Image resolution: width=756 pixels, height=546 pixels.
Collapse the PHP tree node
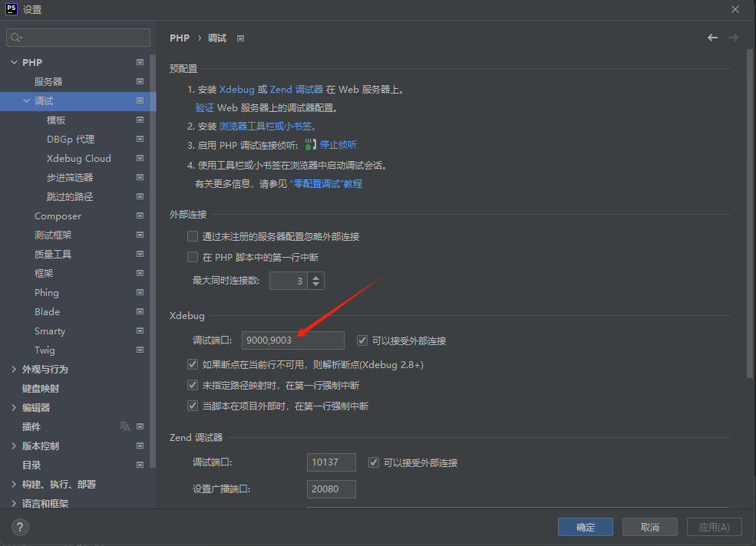(14, 62)
